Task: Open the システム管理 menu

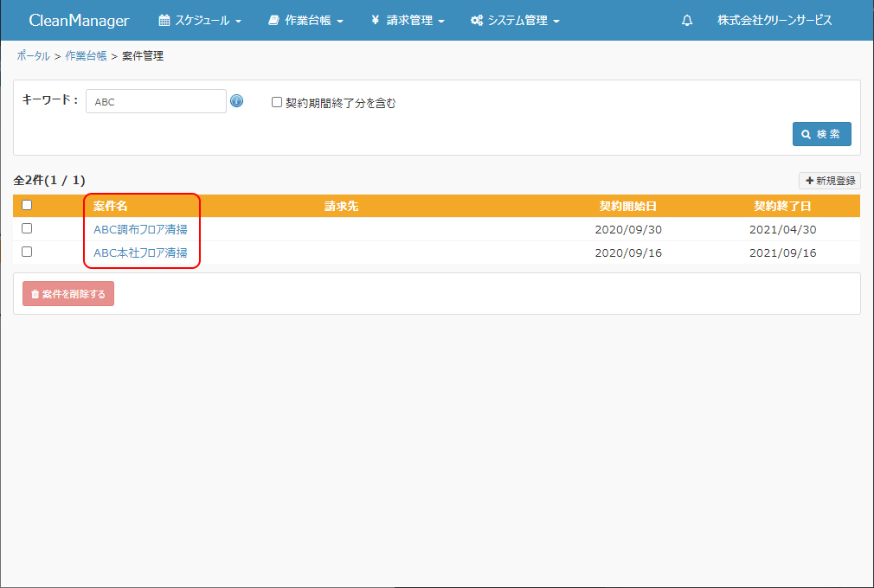Action: point(515,21)
